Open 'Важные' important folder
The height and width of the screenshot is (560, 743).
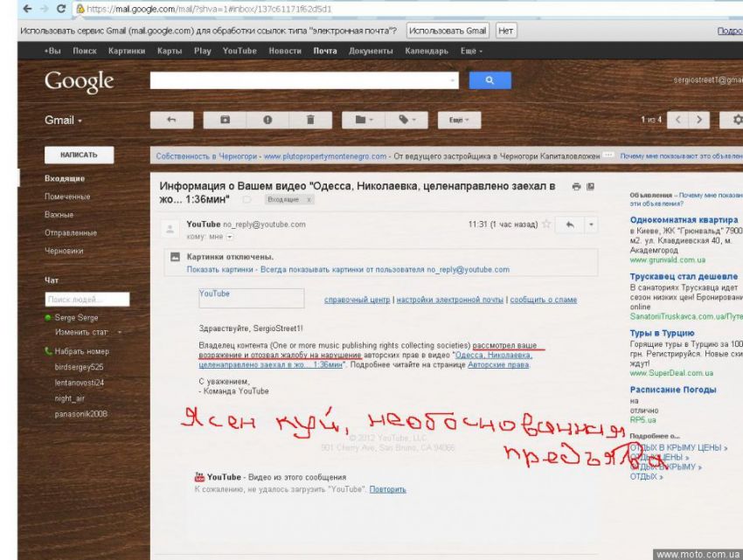pos(59,215)
